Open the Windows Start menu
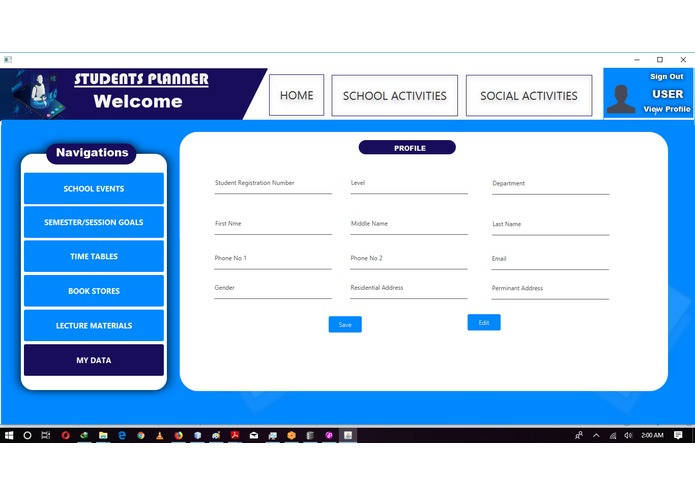695x494 pixels. (x=9, y=435)
